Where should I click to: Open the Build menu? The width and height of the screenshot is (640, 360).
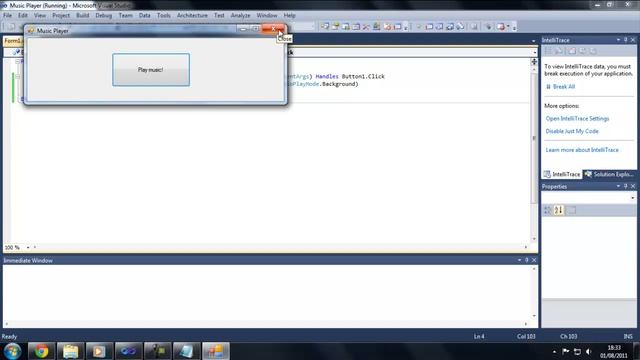[82, 16]
